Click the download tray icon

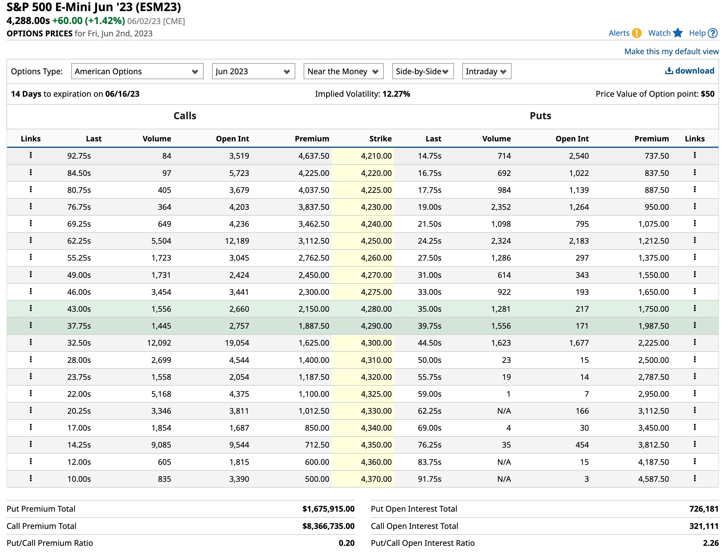pos(669,71)
